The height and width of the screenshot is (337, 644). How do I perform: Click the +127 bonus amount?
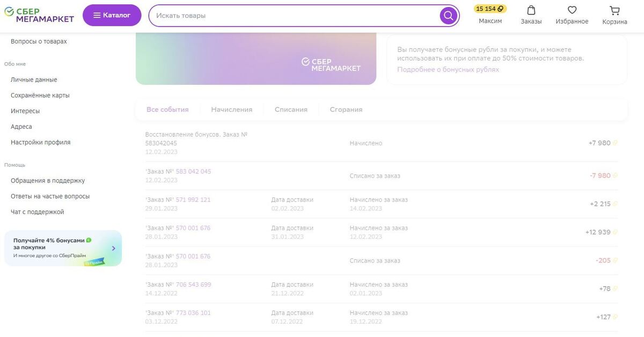click(603, 317)
